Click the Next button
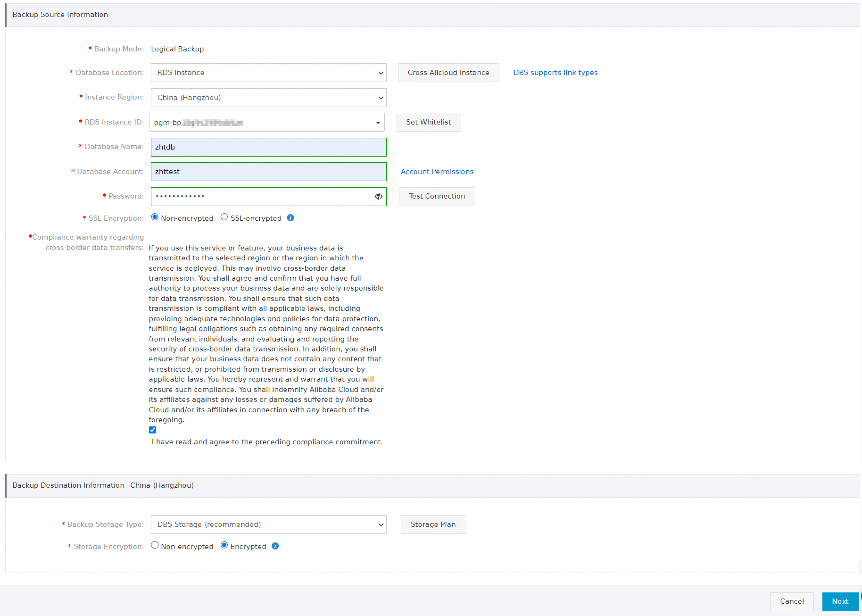Image resolution: width=862 pixels, height=616 pixels. pyautogui.click(x=840, y=602)
